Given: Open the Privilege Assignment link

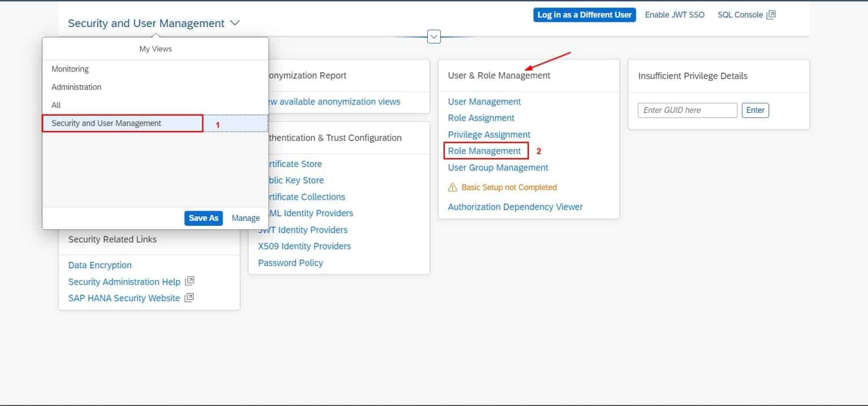Looking at the screenshot, I should (x=488, y=134).
